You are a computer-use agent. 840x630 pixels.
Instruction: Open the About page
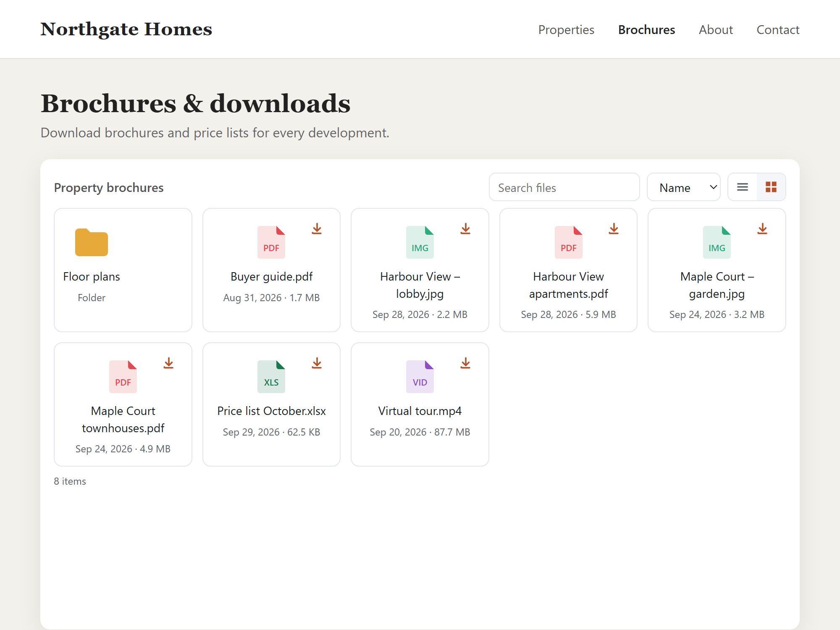click(716, 30)
